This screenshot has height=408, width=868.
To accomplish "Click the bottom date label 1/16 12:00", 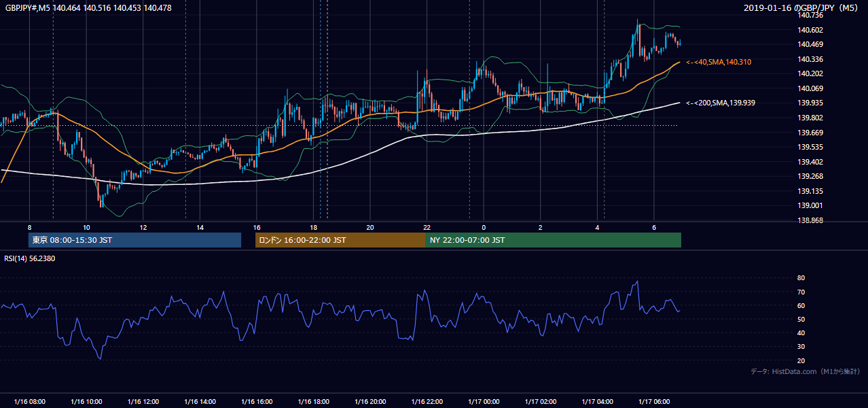I will pos(143,402).
